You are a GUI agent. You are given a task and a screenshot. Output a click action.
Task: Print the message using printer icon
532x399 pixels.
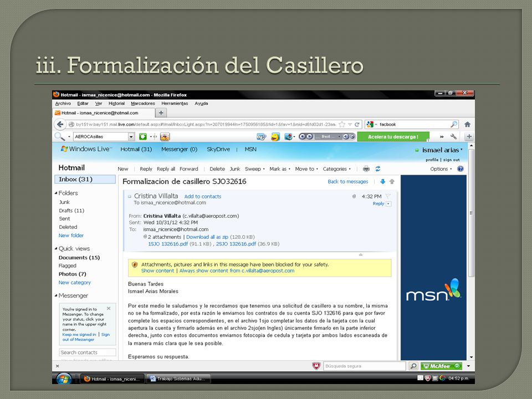click(366, 169)
